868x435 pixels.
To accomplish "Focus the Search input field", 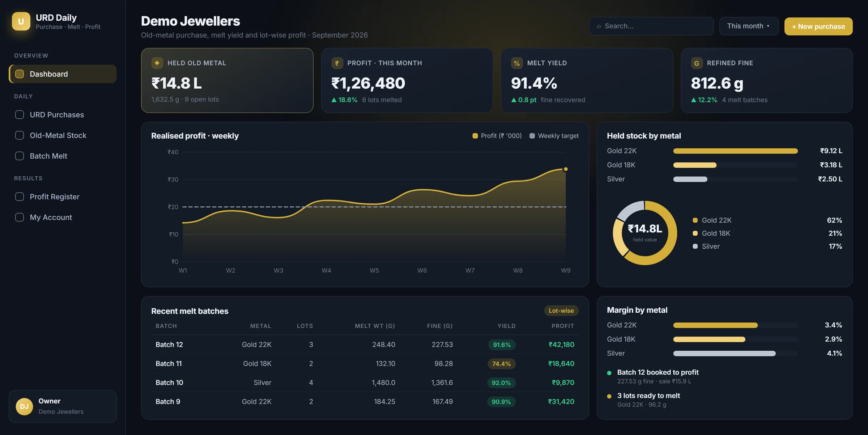I will [x=651, y=26].
